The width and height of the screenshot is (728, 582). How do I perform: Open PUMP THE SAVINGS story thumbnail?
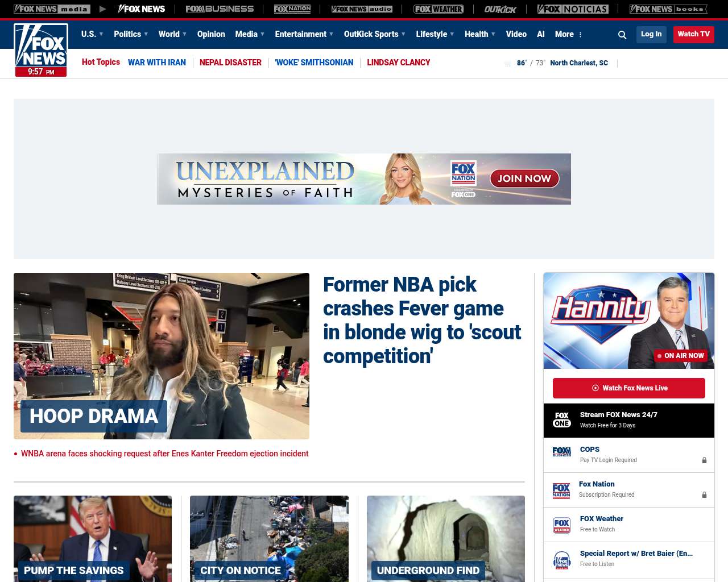[x=93, y=539]
